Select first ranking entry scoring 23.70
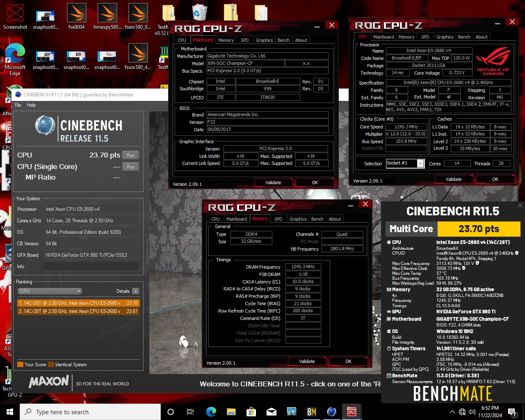 click(x=78, y=303)
